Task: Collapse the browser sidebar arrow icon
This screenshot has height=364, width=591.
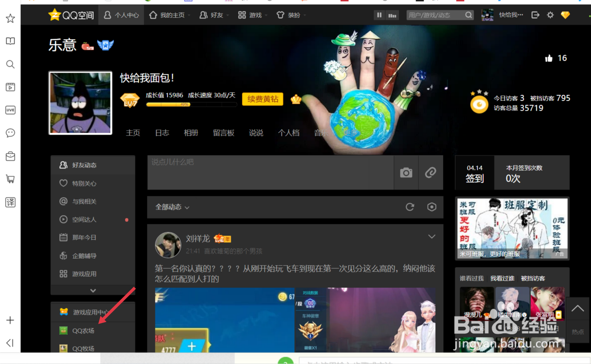Action: (10, 343)
